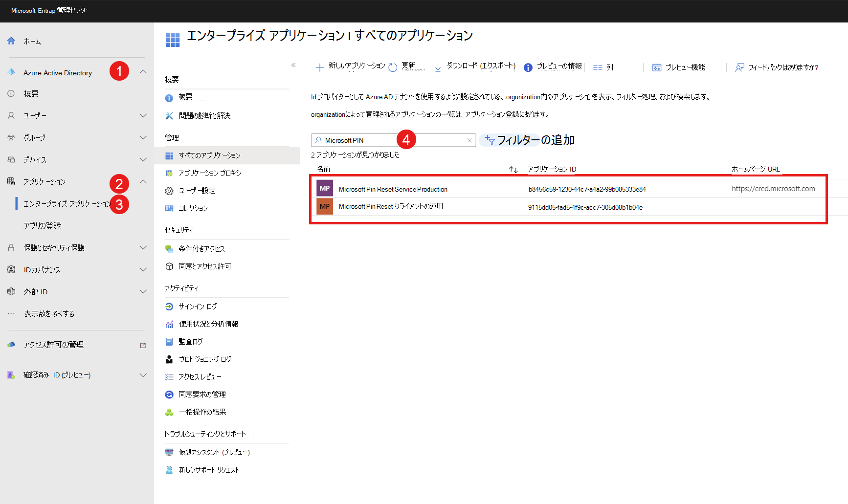Click the 外部 ID icon

(11, 291)
